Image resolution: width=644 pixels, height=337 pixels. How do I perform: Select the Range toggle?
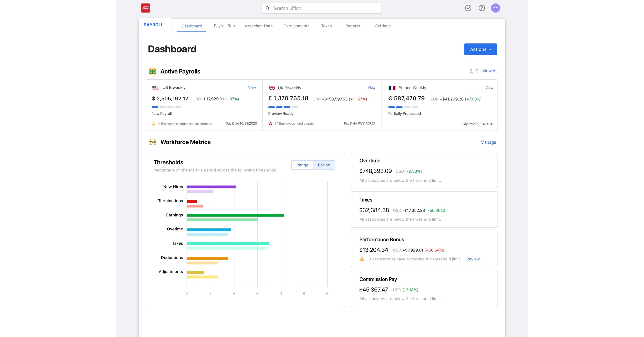(x=302, y=165)
